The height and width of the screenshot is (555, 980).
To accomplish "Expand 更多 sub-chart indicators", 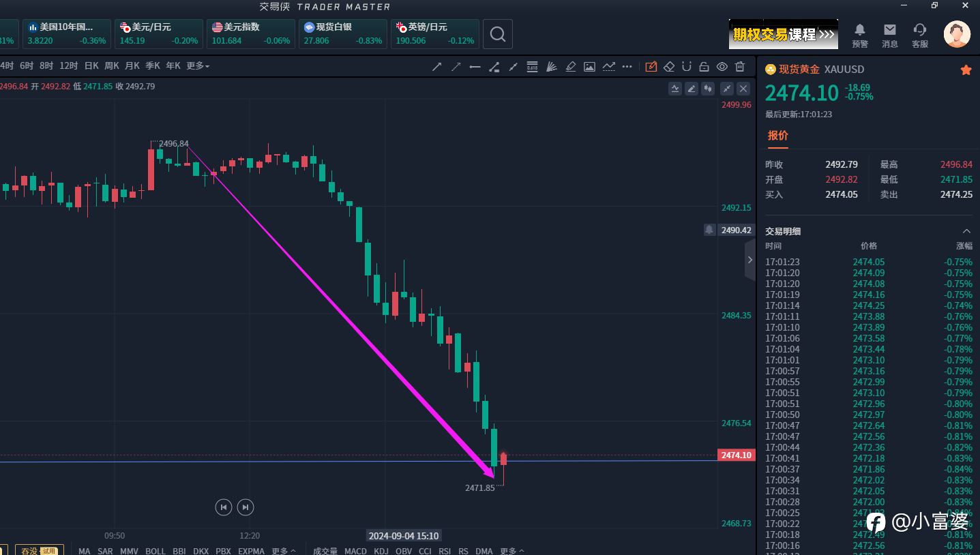I will (512, 551).
